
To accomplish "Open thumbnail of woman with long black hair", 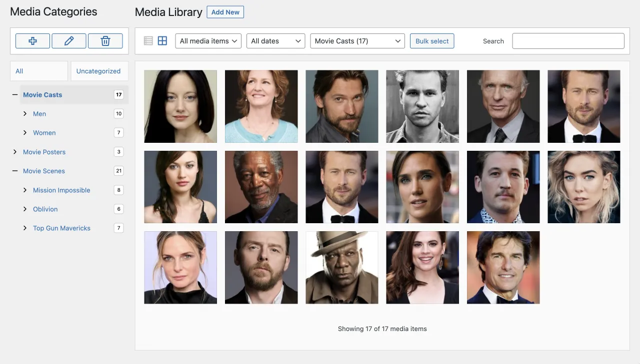I will click(180, 106).
